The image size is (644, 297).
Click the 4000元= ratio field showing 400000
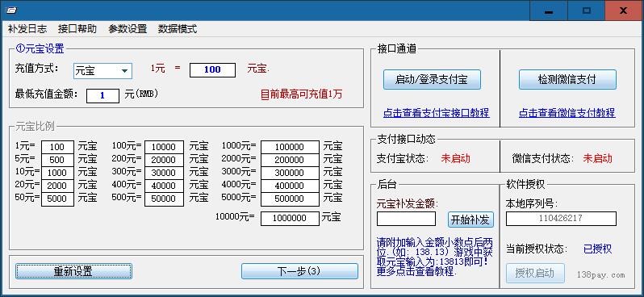click(290, 186)
